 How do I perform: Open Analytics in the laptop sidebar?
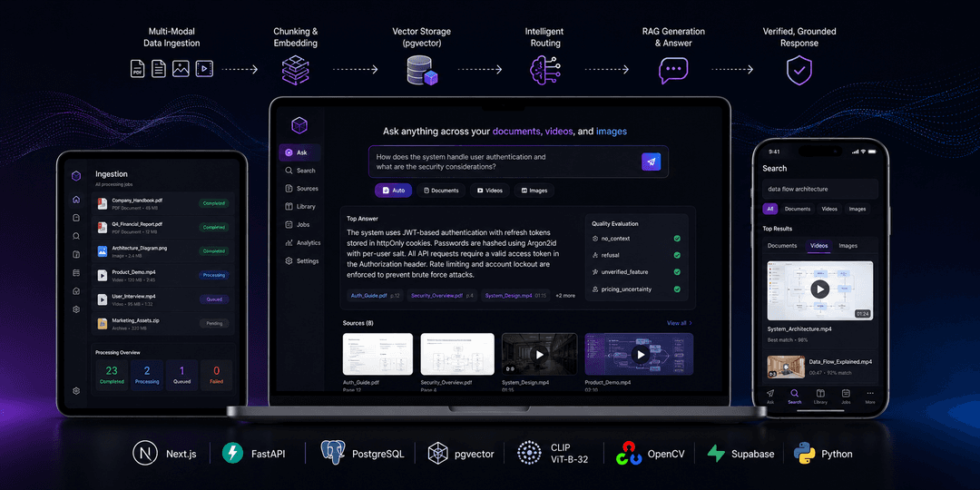pyautogui.click(x=303, y=243)
